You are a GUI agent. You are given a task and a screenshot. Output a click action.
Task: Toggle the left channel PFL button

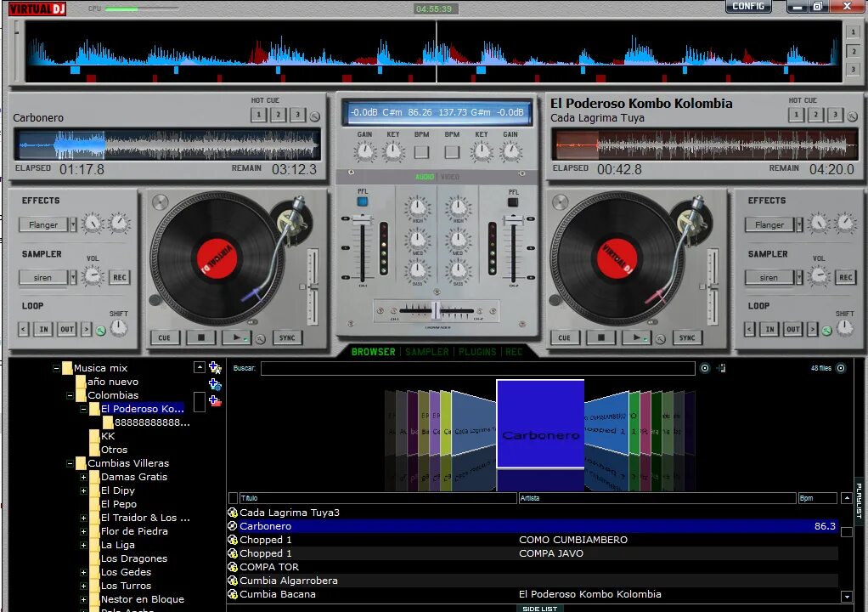[x=363, y=201]
